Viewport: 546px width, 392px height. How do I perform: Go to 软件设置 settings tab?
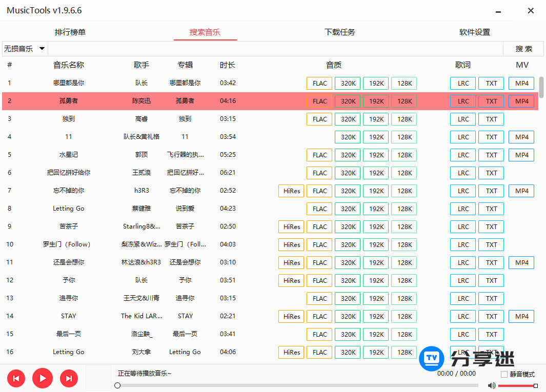pos(474,31)
